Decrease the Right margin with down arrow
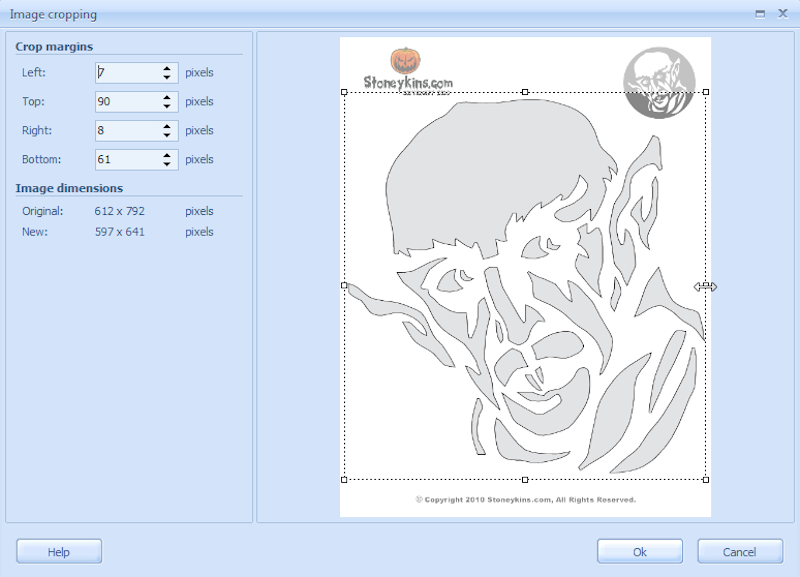Viewport: 800px width, 577px height. tap(167, 136)
